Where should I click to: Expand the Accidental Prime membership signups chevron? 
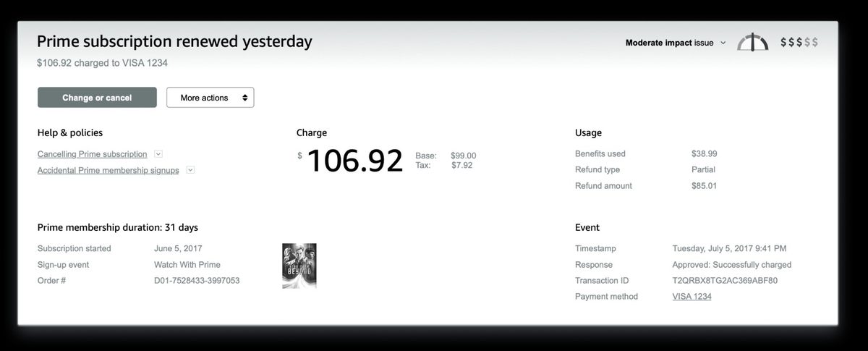190,170
